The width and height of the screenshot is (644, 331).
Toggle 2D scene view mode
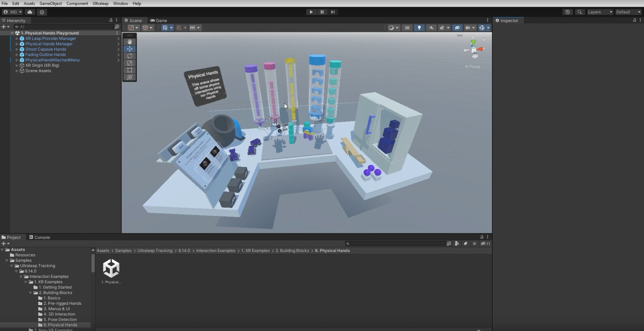tap(407, 28)
